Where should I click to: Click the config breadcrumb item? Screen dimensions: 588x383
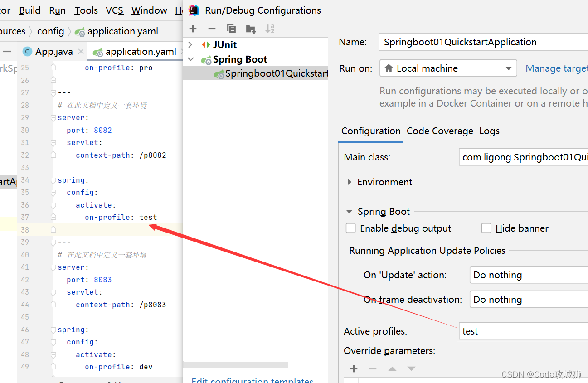(50, 31)
